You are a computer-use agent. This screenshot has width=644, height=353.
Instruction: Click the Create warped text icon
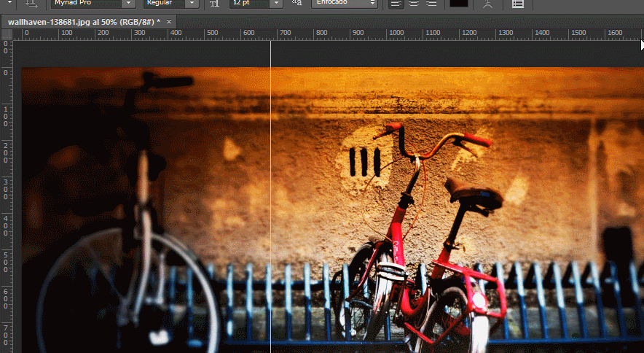[488, 4]
